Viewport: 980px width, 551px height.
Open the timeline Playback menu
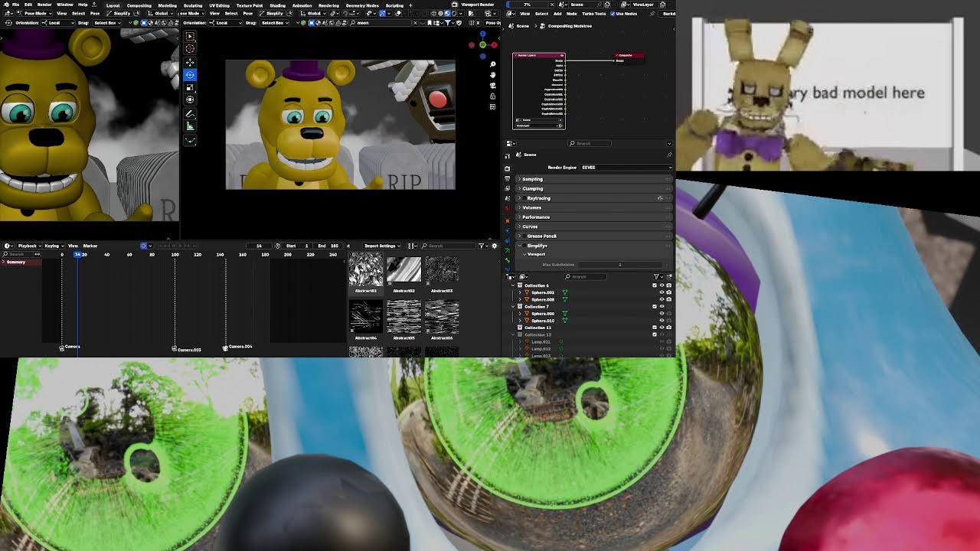pyautogui.click(x=28, y=246)
